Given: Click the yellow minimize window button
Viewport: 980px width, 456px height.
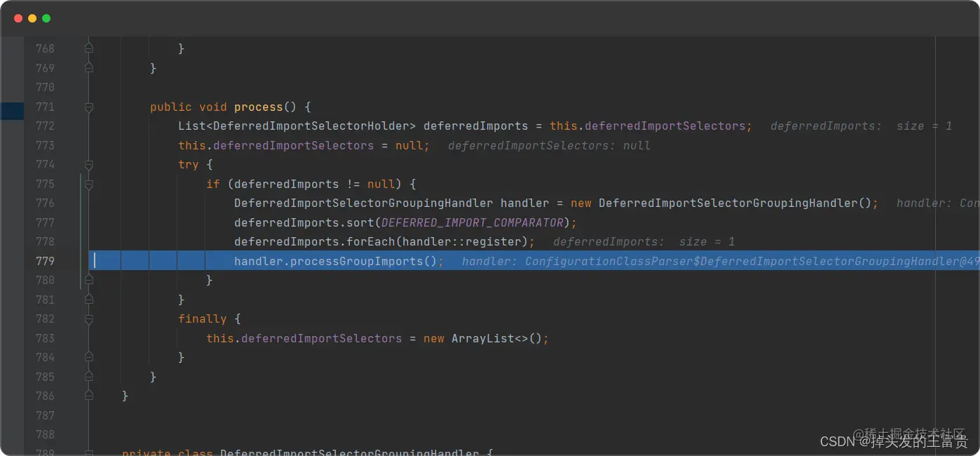Looking at the screenshot, I should pos(32,18).
